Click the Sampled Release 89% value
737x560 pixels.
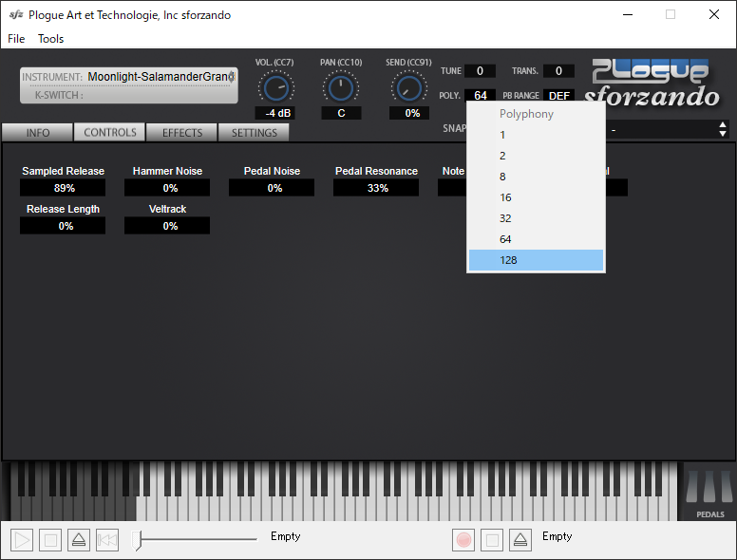pos(63,188)
